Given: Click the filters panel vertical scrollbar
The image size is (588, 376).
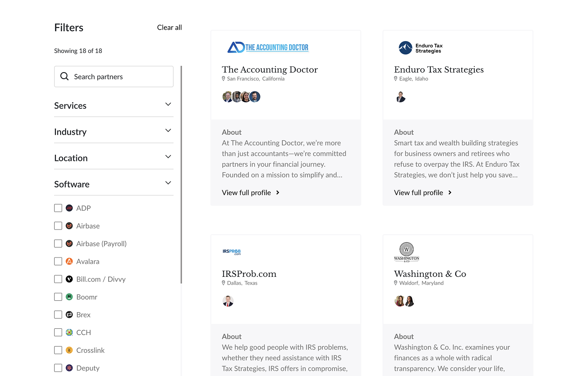Looking at the screenshot, I should click(x=181, y=175).
